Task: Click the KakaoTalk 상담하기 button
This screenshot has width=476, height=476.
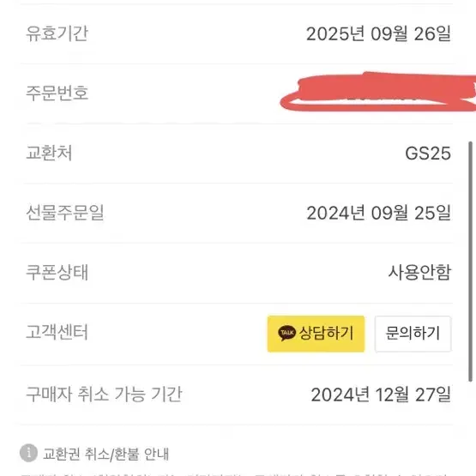Action: (x=316, y=334)
